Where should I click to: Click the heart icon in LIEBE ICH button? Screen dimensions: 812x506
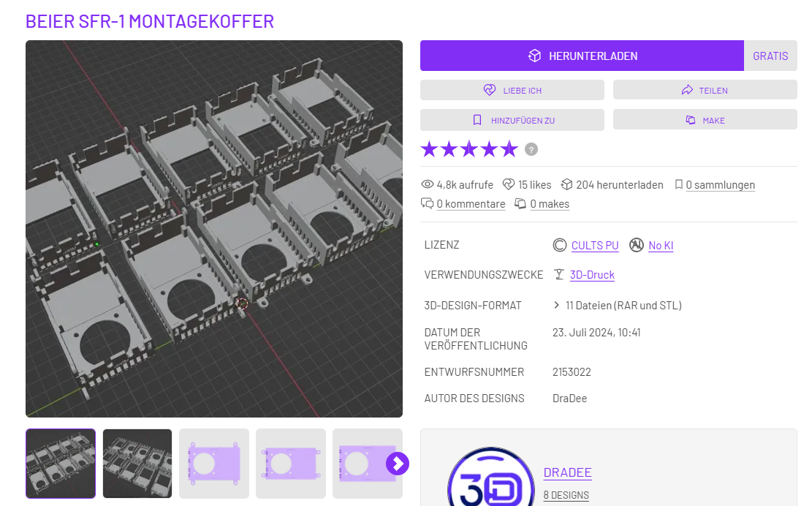coord(490,90)
